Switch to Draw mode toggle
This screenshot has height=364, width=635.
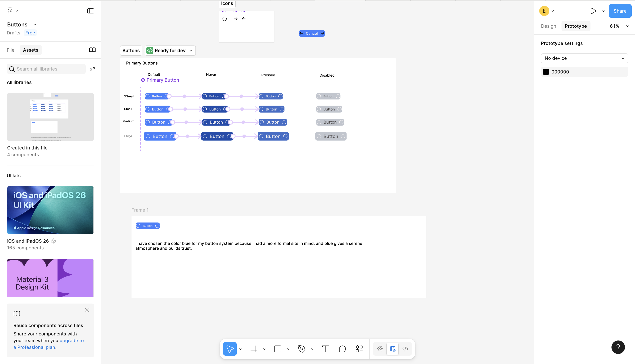pyautogui.click(x=380, y=349)
